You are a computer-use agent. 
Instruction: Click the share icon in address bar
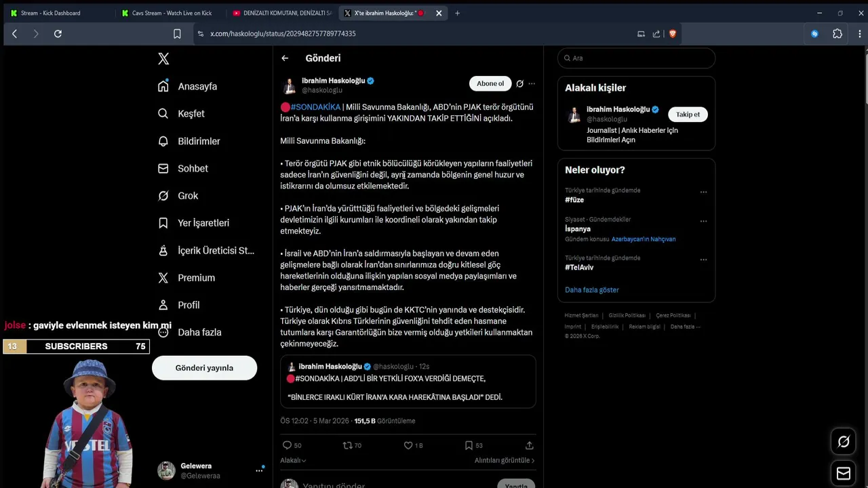[656, 34]
